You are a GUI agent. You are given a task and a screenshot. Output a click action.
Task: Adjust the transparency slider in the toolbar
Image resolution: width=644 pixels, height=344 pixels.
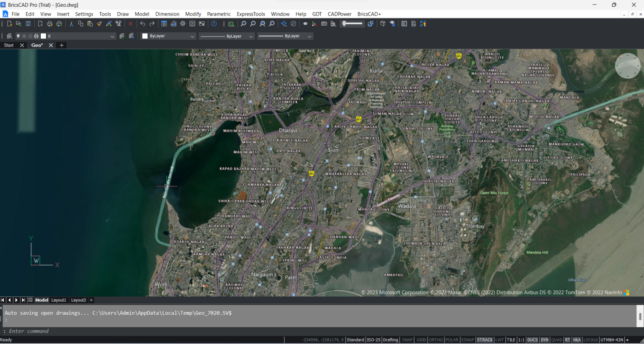coord(351,23)
